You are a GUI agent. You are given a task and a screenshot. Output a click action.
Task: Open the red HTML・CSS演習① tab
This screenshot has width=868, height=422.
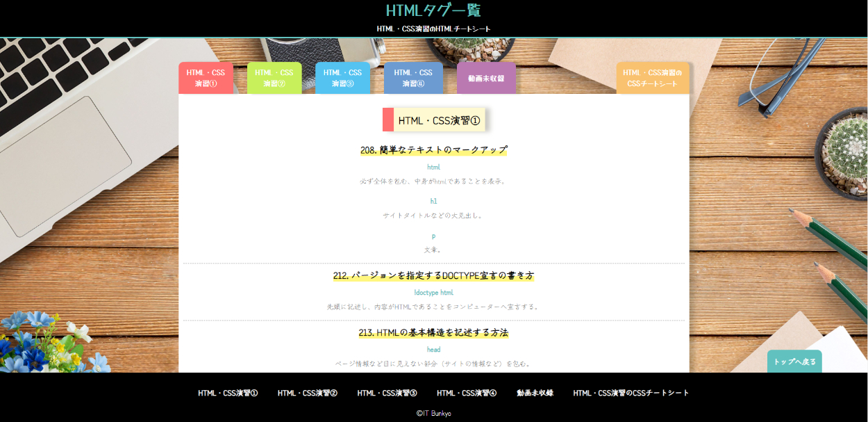[x=206, y=78]
